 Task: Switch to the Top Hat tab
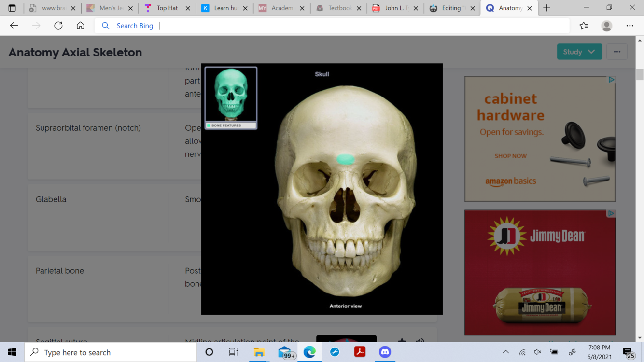pyautogui.click(x=168, y=8)
